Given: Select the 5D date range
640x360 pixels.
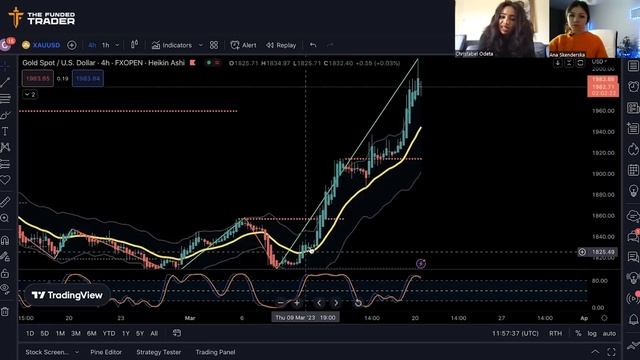Looking at the screenshot, I should (x=44, y=333).
